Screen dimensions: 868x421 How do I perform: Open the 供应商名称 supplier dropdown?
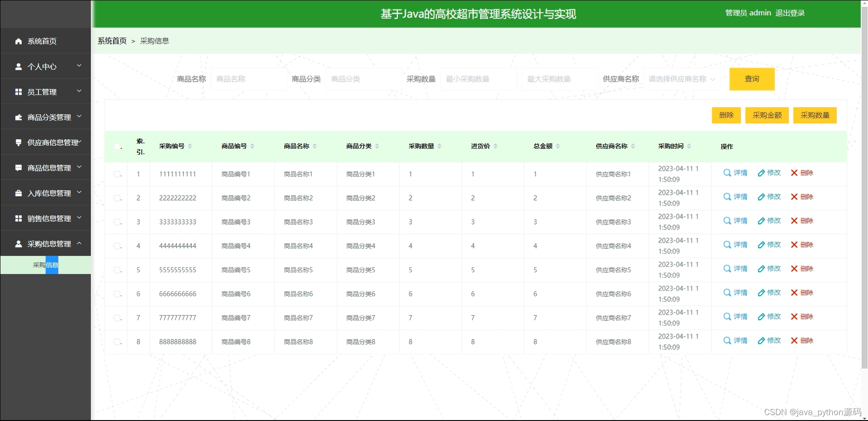(x=682, y=79)
